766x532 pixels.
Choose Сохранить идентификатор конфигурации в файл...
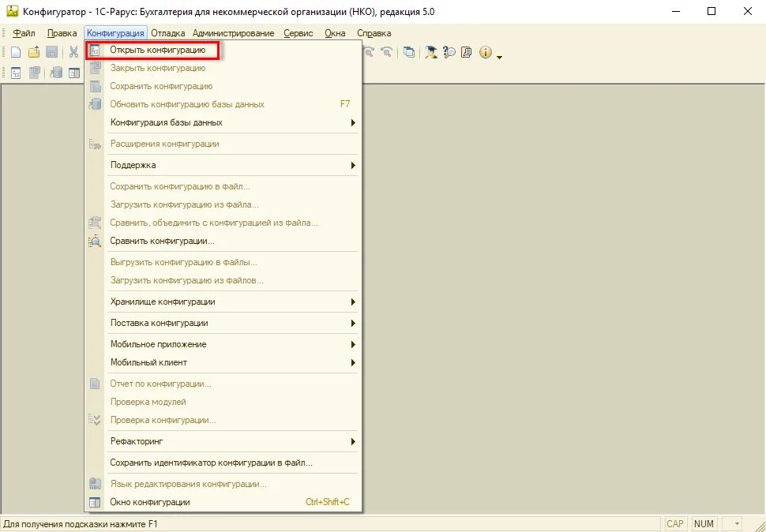(x=223, y=463)
